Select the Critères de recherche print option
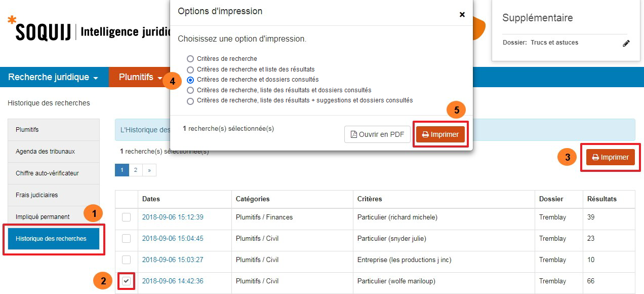Image resolution: width=644 pixels, height=294 pixels. pyautogui.click(x=190, y=58)
